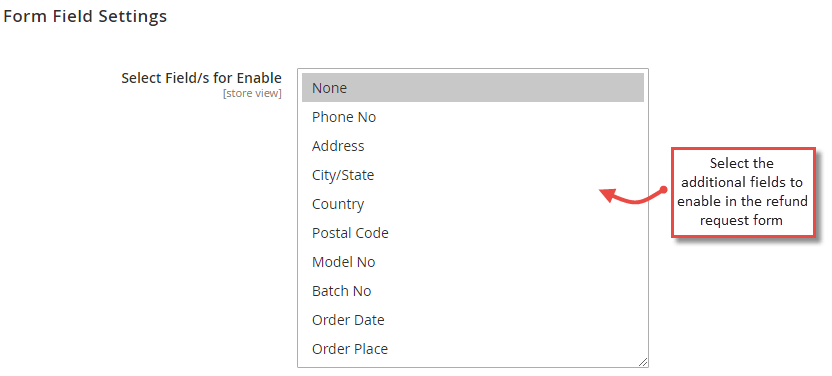Pick the Batch No field option

pyautogui.click(x=473, y=291)
